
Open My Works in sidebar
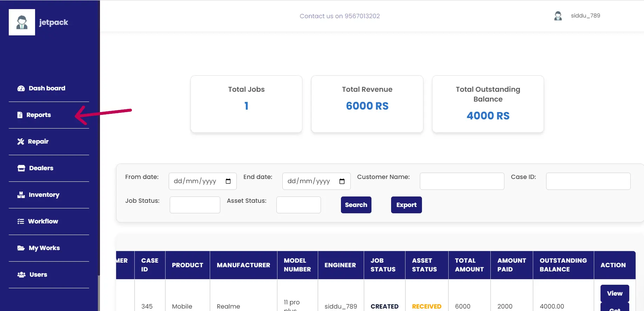49,248
